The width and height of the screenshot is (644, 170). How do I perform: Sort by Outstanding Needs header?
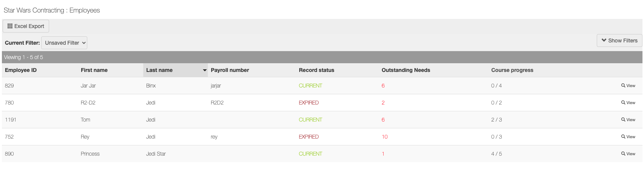(406, 70)
